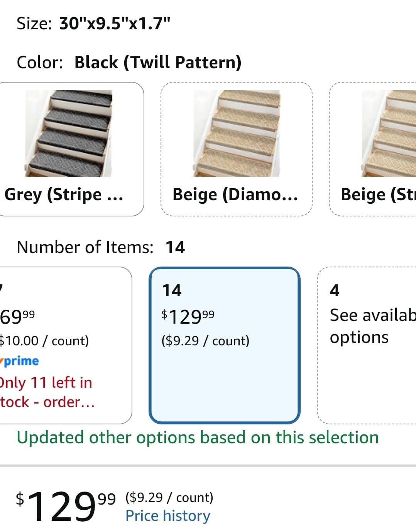This screenshot has width=416, height=532.
Task: Select the 4 items See available options card
Action: tap(367, 345)
